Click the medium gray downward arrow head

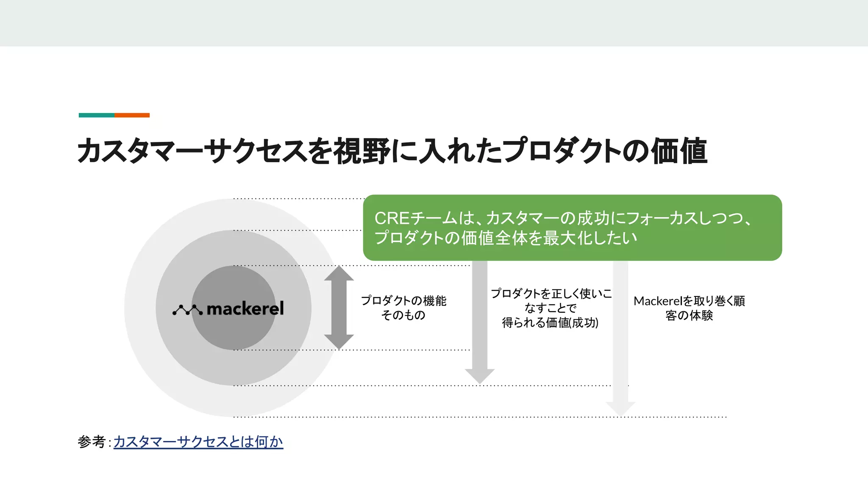click(479, 375)
